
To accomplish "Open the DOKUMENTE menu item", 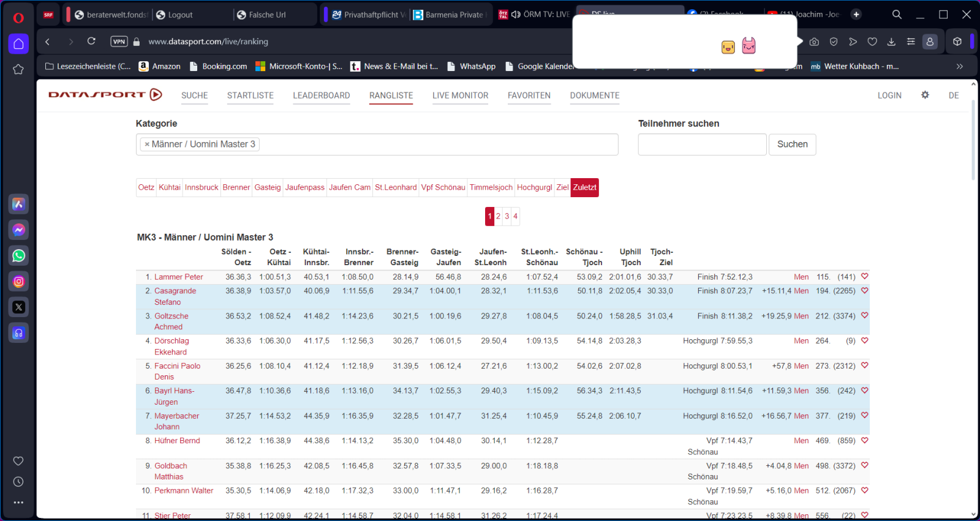I will pos(595,96).
